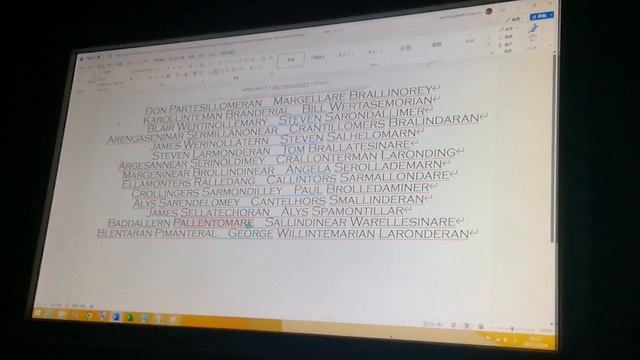This screenshot has width=640, height=360.
Task: Click the name "Margellare Brallinorey"
Action: 353,96
